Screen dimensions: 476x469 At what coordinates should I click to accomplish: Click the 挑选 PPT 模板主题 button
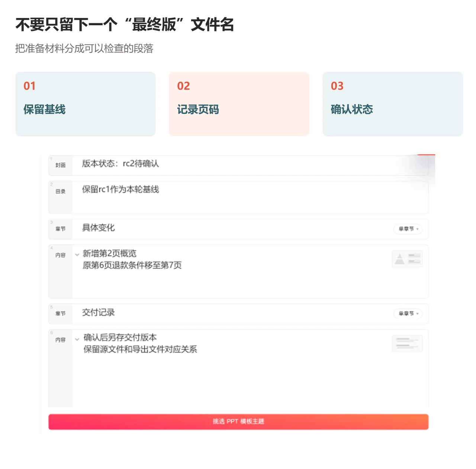pyautogui.click(x=238, y=422)
